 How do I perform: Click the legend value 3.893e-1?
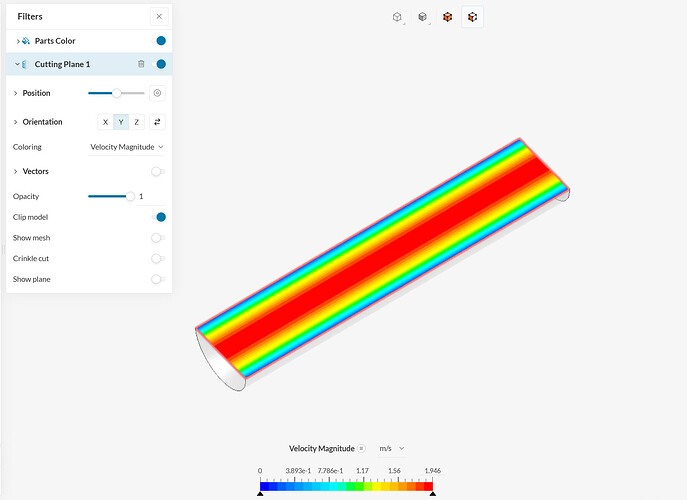pyautogui.click(x=298, y=471)
